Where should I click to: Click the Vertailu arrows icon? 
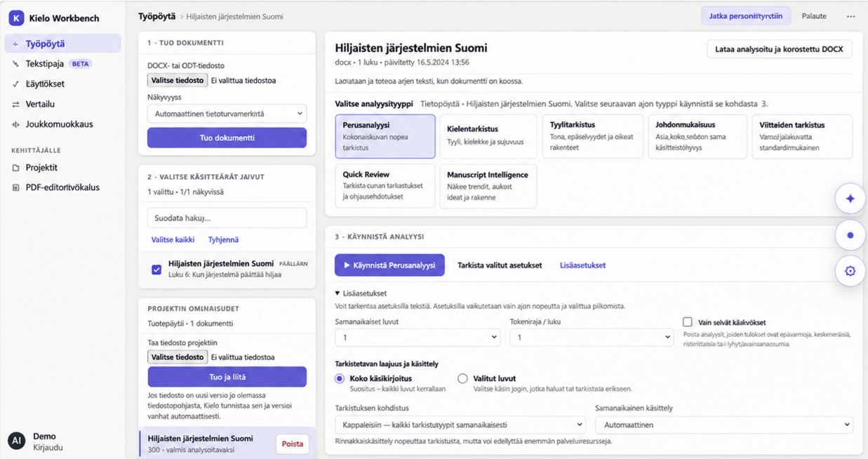click(x=16, y=105)
